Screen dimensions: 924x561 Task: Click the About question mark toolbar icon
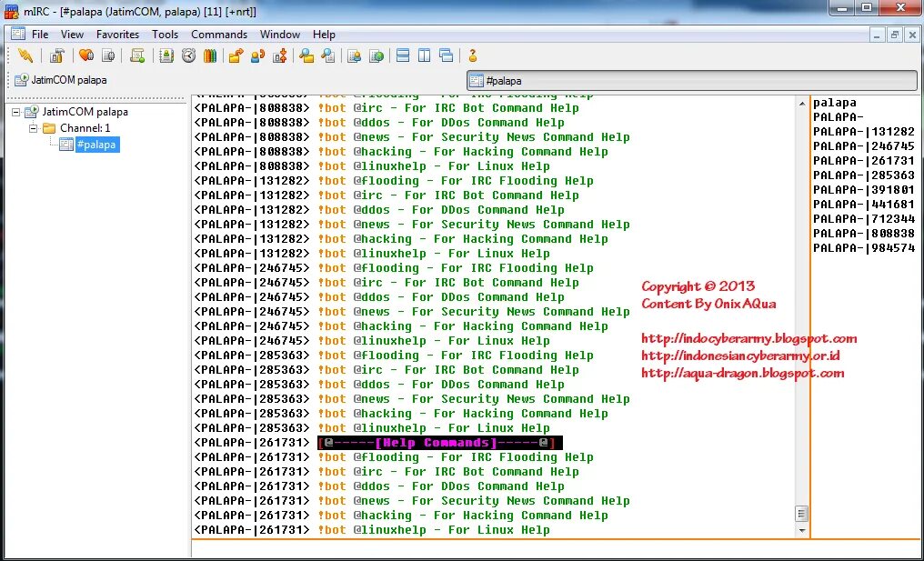(x=472, y=55)
